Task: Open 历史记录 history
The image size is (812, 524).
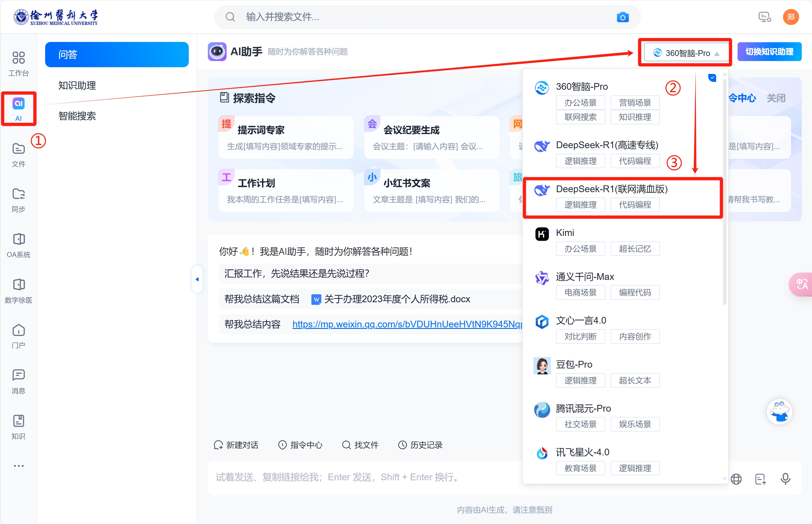Action: tap(420, 445)
